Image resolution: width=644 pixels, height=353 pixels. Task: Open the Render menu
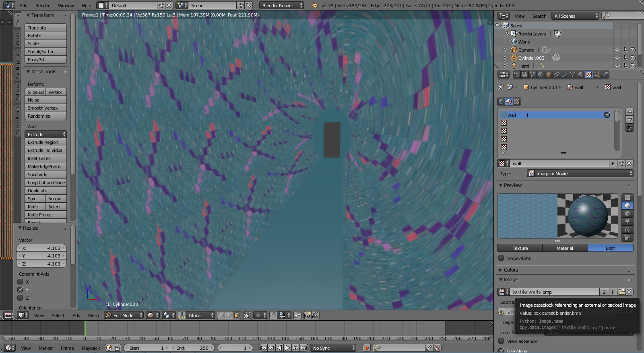click(42, 6)
